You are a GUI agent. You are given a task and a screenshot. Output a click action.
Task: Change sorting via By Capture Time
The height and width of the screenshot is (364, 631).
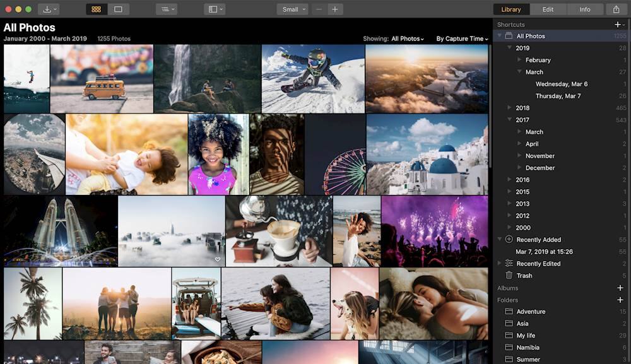pos(462,39)
